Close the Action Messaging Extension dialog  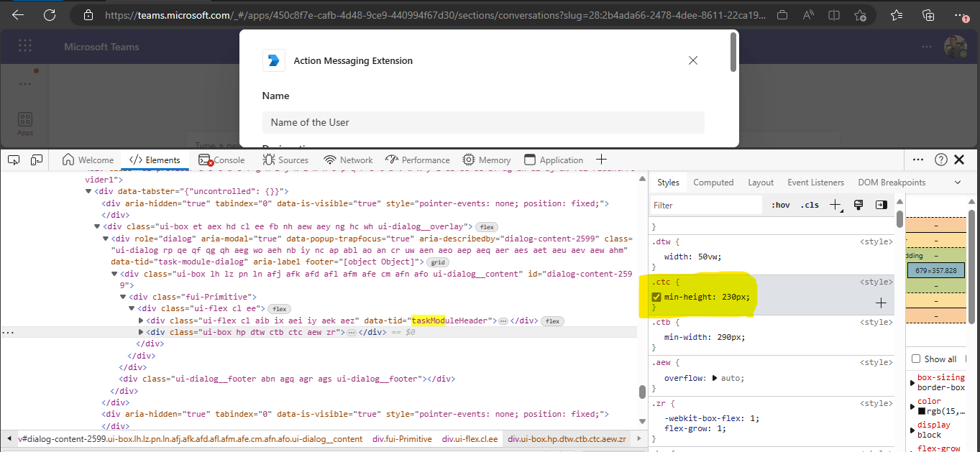coord(692,60)
